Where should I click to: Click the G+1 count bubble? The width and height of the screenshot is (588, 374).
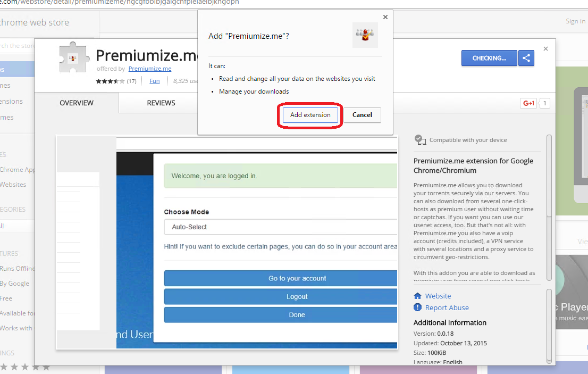point(544,103)
